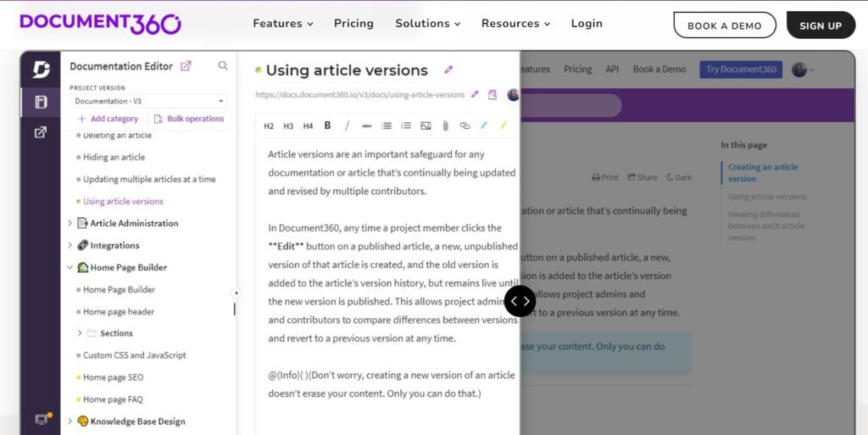Open the 'Home page SEO' article
Image resolution: width=868 pixels, height=435 pixels.
pyautogui.click(x=113, y=377)
